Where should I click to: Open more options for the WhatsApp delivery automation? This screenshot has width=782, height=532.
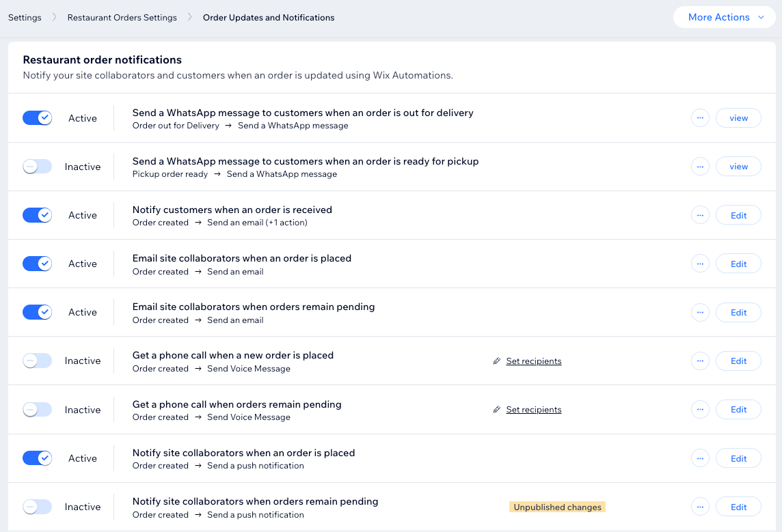700,117
